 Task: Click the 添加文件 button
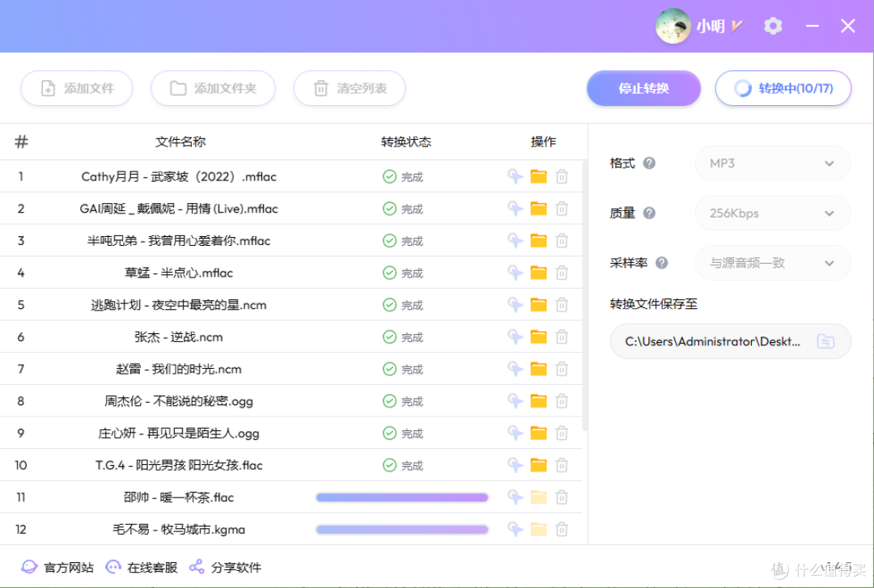coord(77,88)
